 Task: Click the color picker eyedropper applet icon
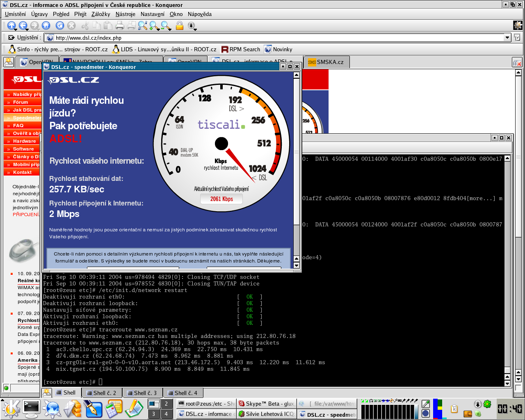click(x=426, y=404)
